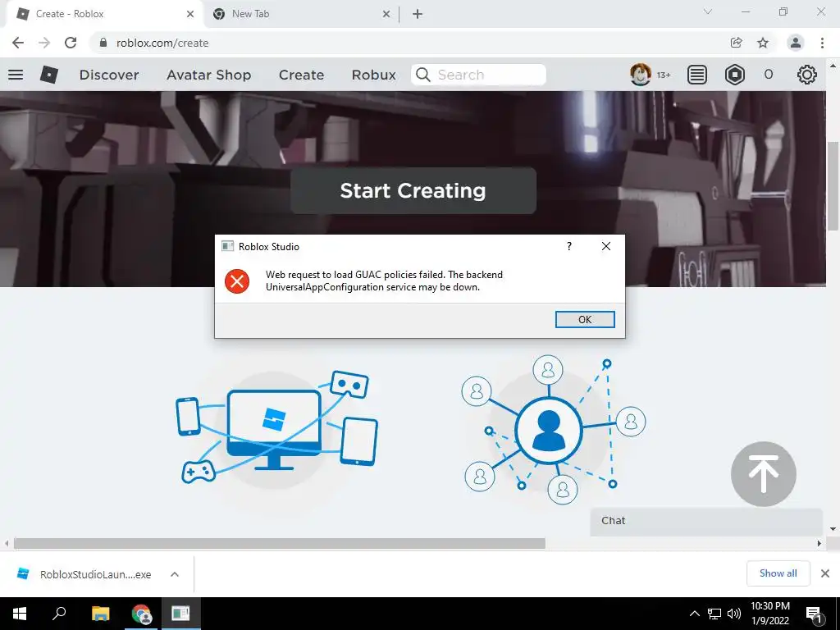The width and height of the screenshot is (840, 630).
Task: View site lock information icon
Action: click(x=103, y=43)
